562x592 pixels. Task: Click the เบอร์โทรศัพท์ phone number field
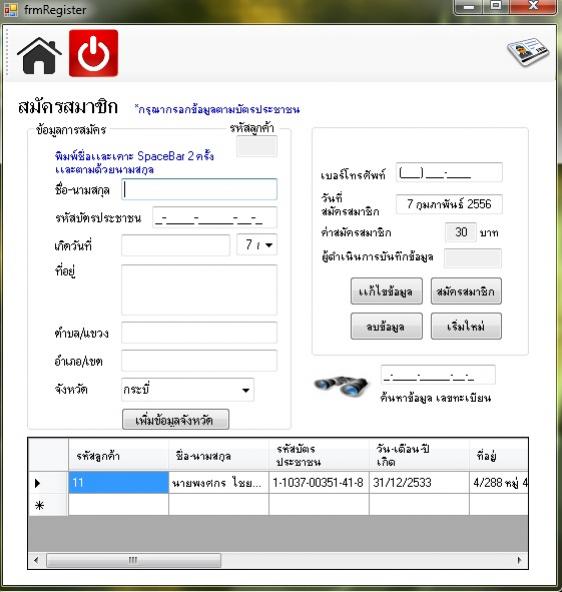[x=449, y=173]
